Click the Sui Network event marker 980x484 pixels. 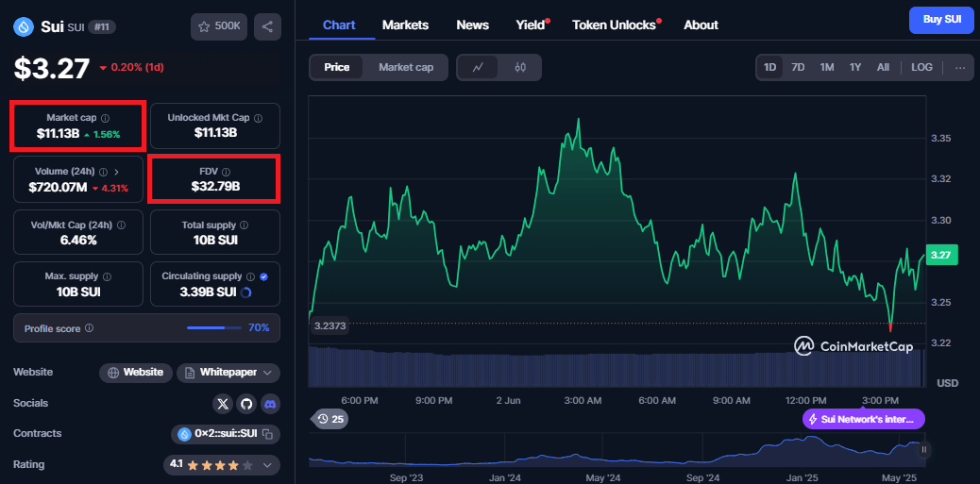863,419
